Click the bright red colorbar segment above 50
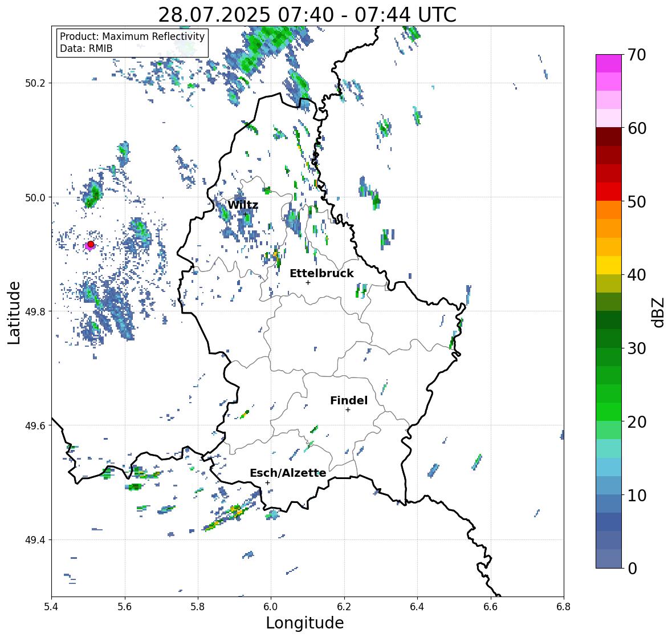Viewport: 672px width, 637px height. [609, 192]
